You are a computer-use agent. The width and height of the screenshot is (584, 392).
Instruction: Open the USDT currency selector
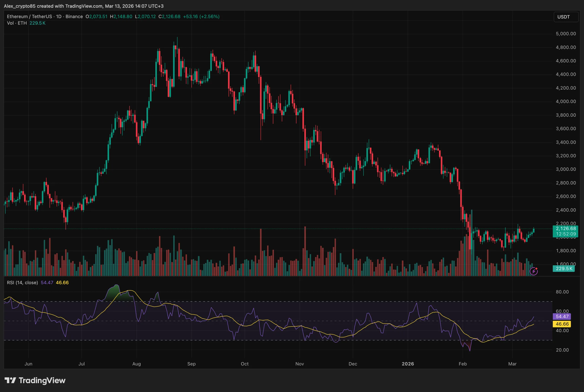(566, 17)
